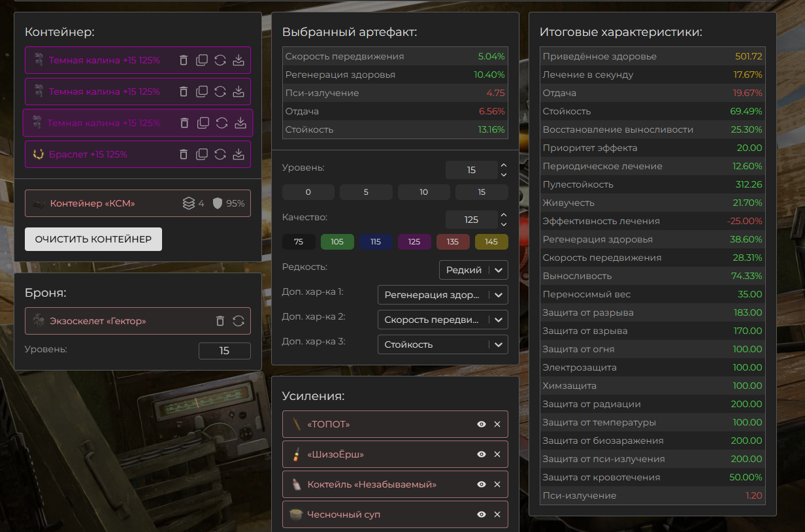Open the Доп. хар-ка 2 dropdown

[x=443, y=320]
